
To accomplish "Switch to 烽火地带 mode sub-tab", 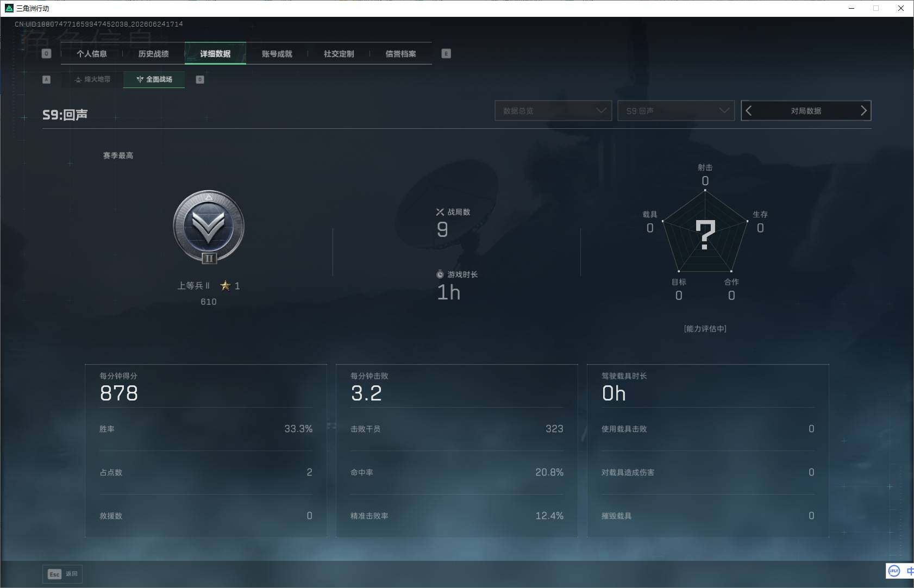I will point(92,79).
